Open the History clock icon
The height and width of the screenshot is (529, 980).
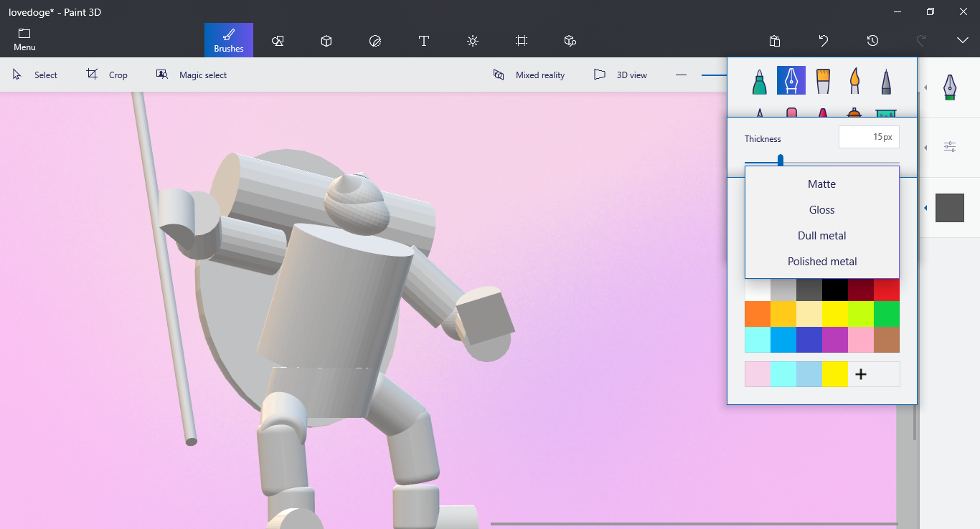point(872,41)
